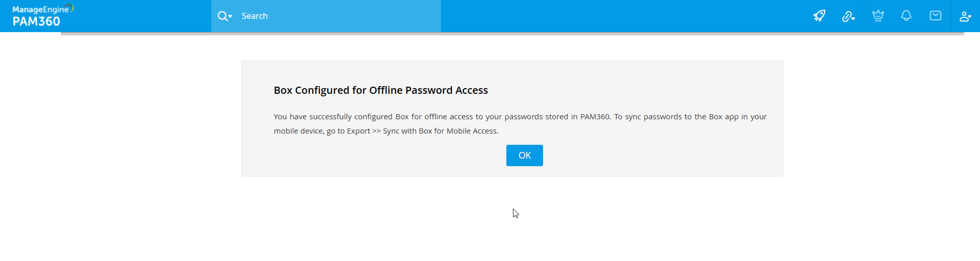Expand the user profile menu

click(964, 16)
